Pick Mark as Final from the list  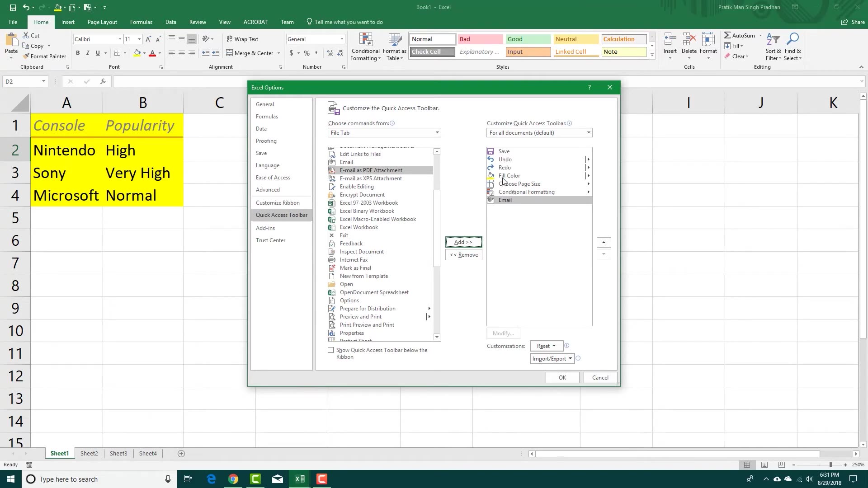[356, 267]
